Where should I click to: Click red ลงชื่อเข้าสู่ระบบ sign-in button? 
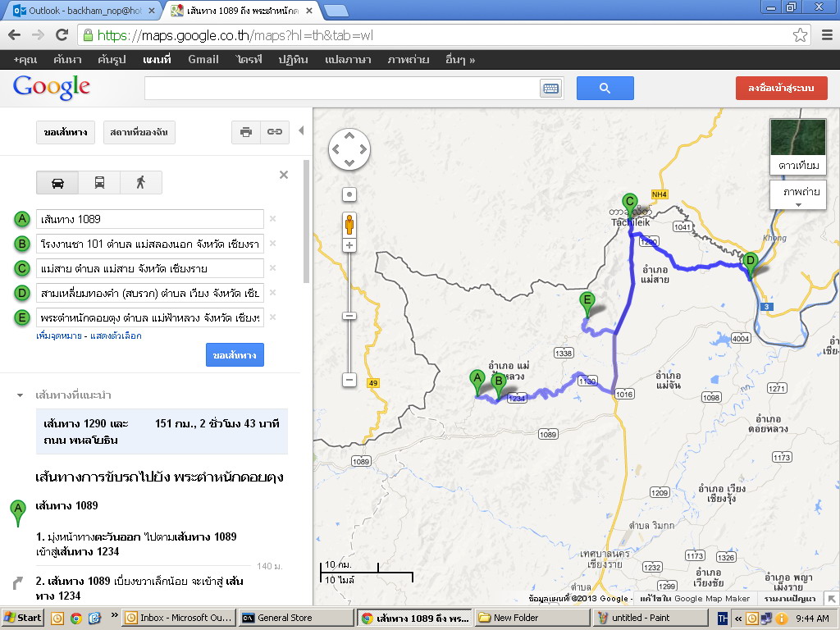tap(781, 88)
